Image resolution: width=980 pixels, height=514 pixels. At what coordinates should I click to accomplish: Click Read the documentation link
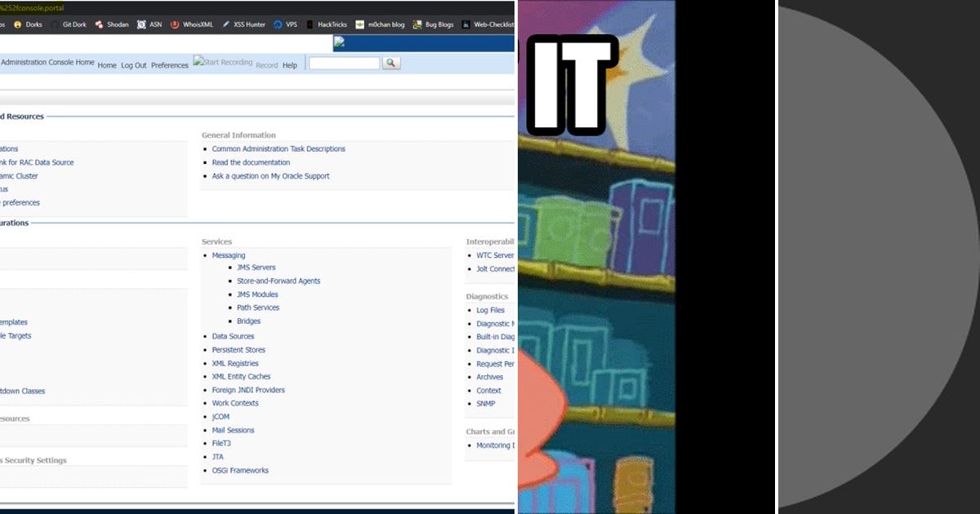[251, 162]
